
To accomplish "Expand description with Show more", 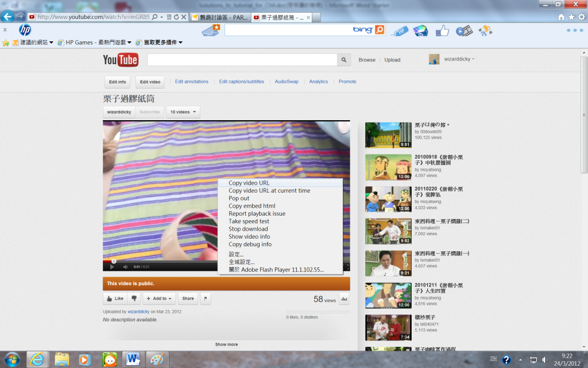I will tap(226, 344).
